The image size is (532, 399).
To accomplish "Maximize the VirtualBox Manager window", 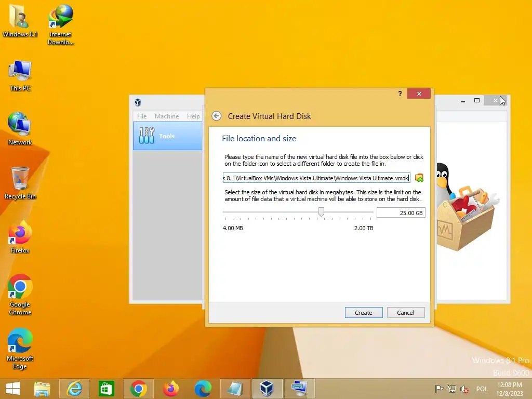I will (477, 100).
